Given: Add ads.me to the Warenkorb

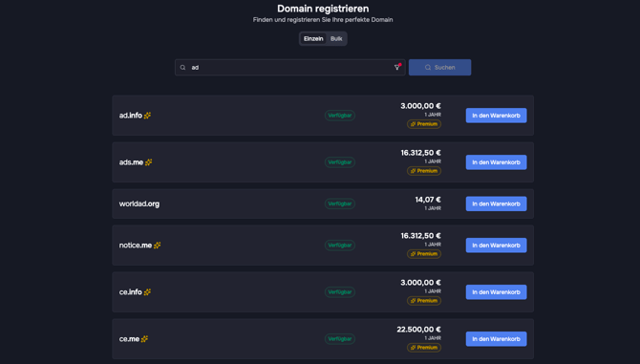Looking at the screenshot, I should [497, 162].
